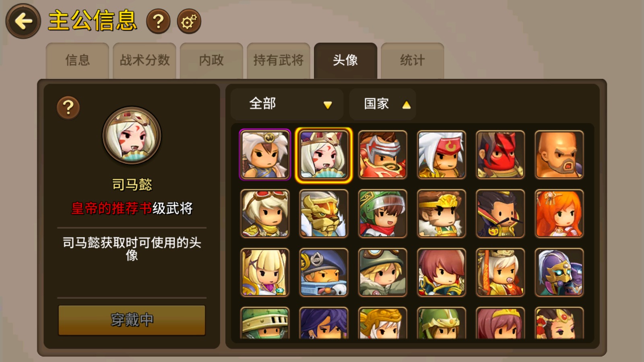Viewport: 644px width, 362px height.
Task: Open help next to 主公信息 title
Action: [158, 21]
